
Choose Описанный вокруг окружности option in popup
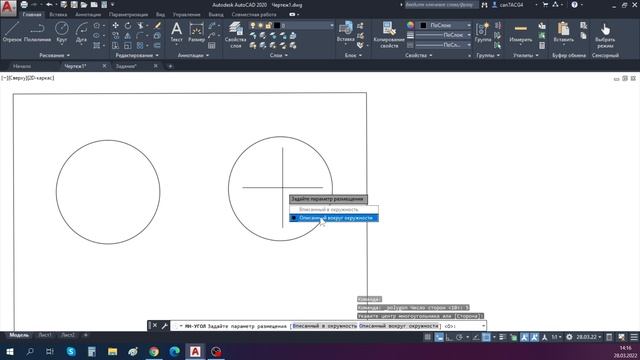(x=334, y=218)
